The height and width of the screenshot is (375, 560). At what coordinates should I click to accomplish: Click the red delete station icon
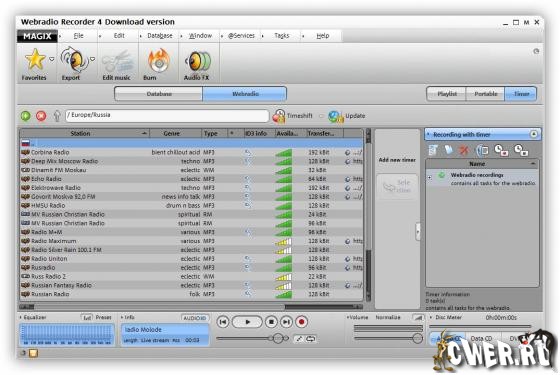[x=41, y=116]
